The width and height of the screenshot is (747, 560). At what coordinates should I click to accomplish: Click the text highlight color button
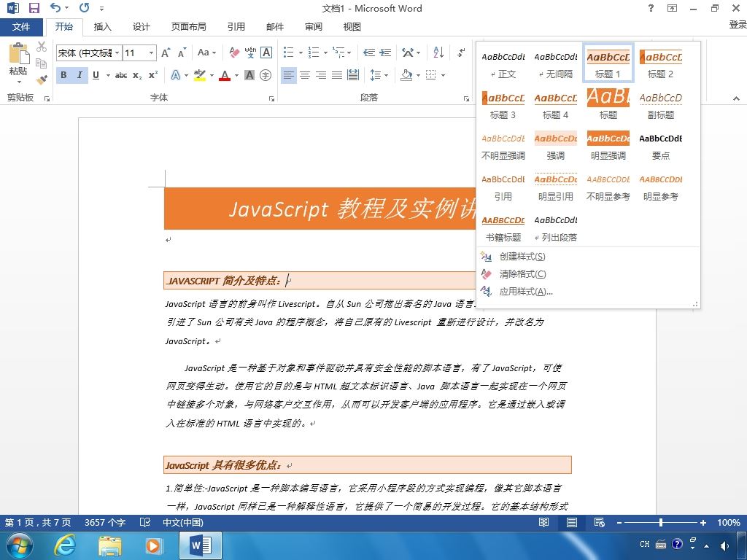pos(200,75)
